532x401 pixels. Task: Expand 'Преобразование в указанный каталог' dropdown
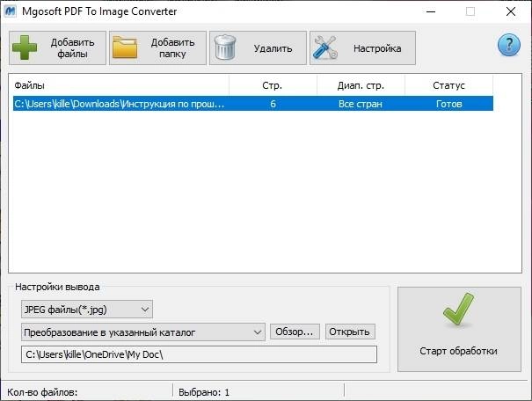pos(142,332)
